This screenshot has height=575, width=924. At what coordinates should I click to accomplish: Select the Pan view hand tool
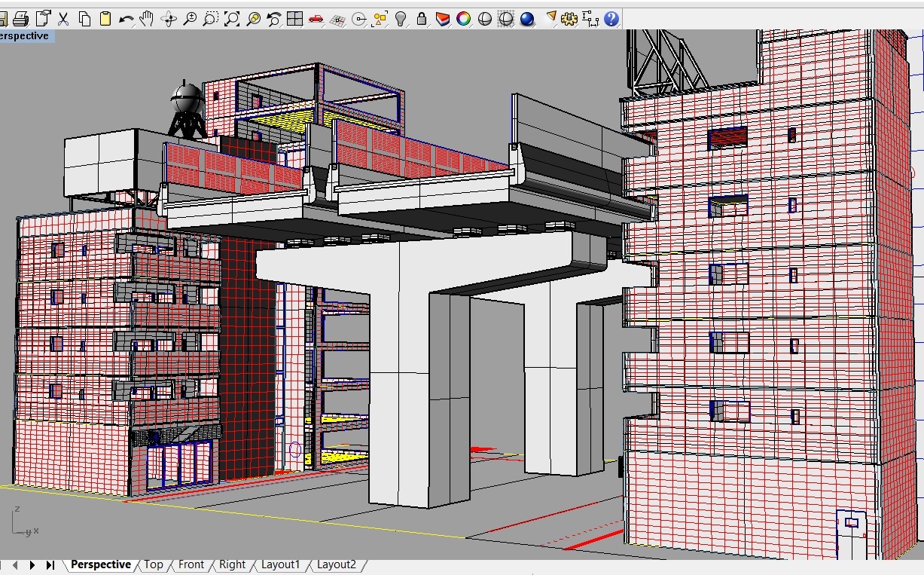coord(148,19)
